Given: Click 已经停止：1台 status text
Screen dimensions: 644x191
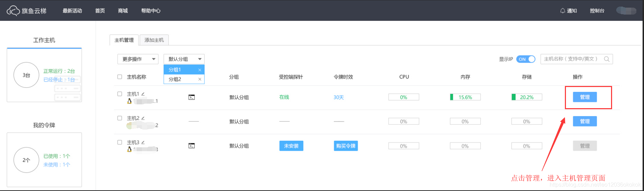Looking at the screenshot, I should 59,79.
